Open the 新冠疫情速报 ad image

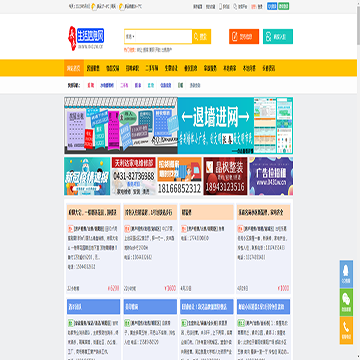point(87,176)
